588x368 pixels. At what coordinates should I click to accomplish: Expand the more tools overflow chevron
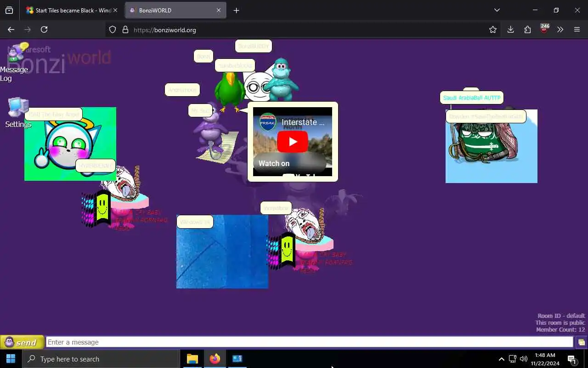pos(560,29)
